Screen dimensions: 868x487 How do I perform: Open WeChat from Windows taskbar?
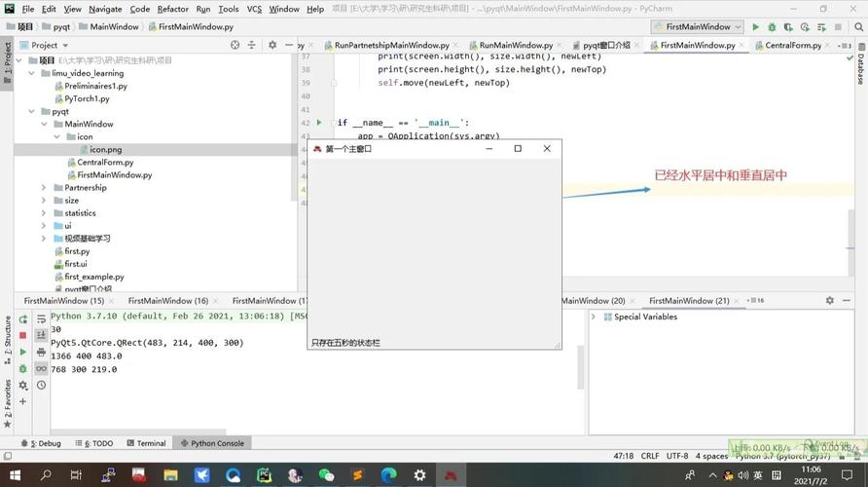(326, 474)
